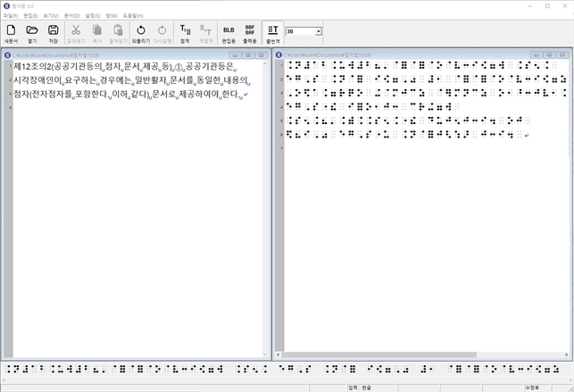The width and height of the screenshot is (574, 392).
Task: Open the 도움말(H) menu
Action: click(x=132, y=16)
